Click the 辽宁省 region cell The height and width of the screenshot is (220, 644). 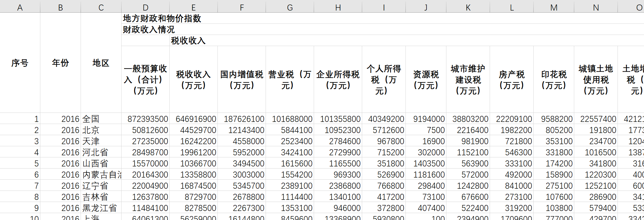tap(101, 186)
